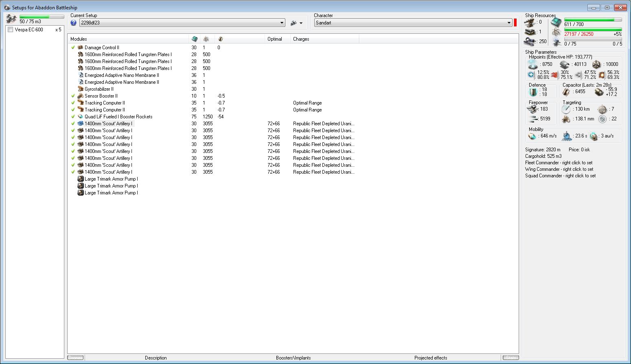
Task: Click the powergrid icon beside 27197 / 26250
Action: (x=556, y=33)
